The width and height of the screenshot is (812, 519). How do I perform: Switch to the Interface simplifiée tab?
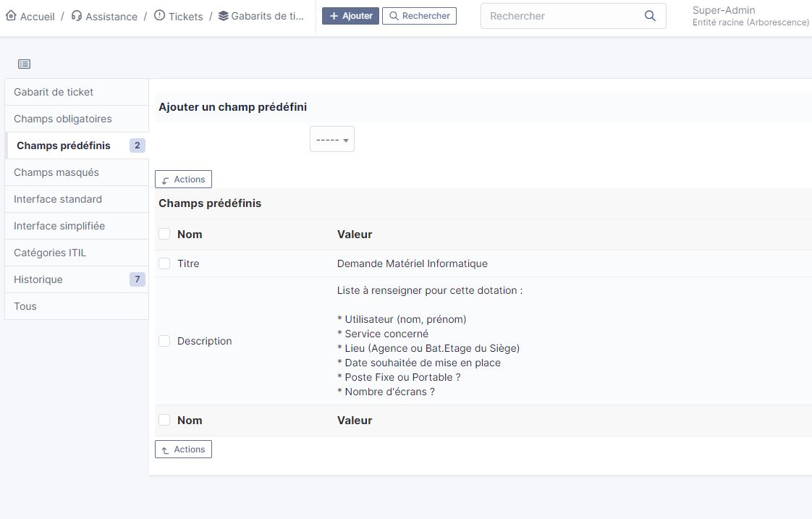[59, 226]
